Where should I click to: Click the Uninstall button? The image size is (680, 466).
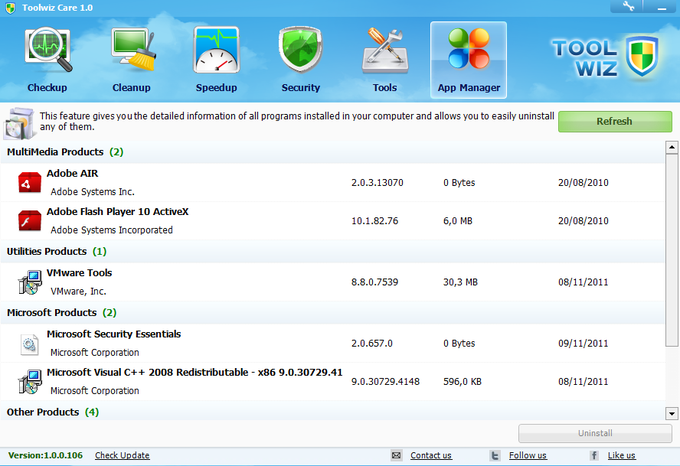coord(595,433)
